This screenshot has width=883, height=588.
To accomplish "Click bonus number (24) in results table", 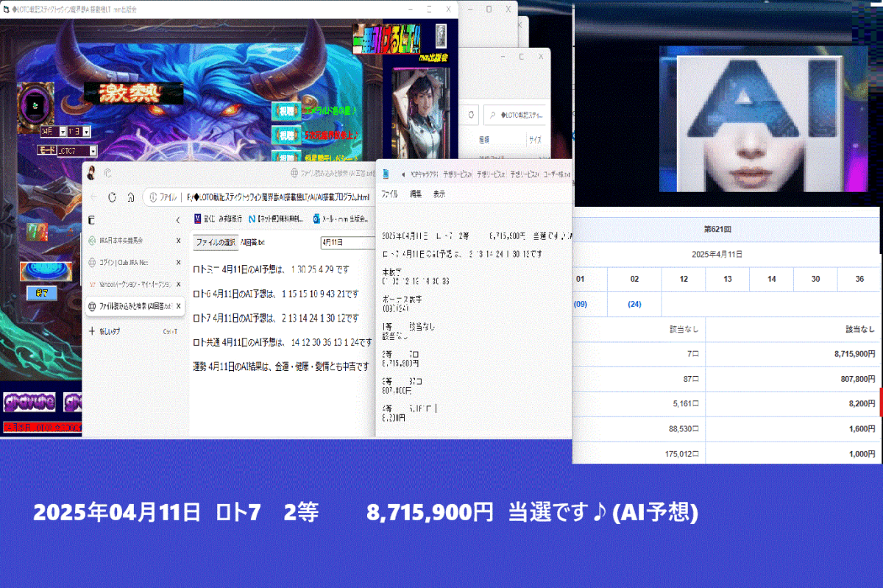I will pyautogui.click(x=634, y=304).
